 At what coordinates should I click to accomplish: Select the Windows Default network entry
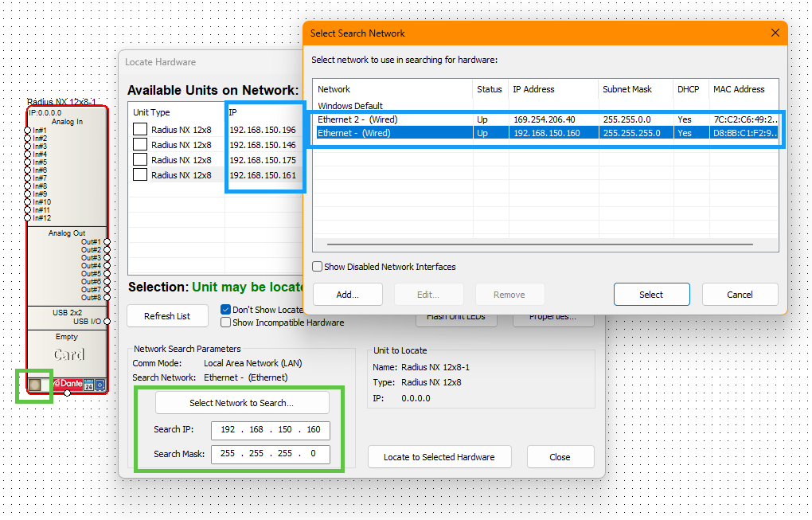(x=350, y=105)
